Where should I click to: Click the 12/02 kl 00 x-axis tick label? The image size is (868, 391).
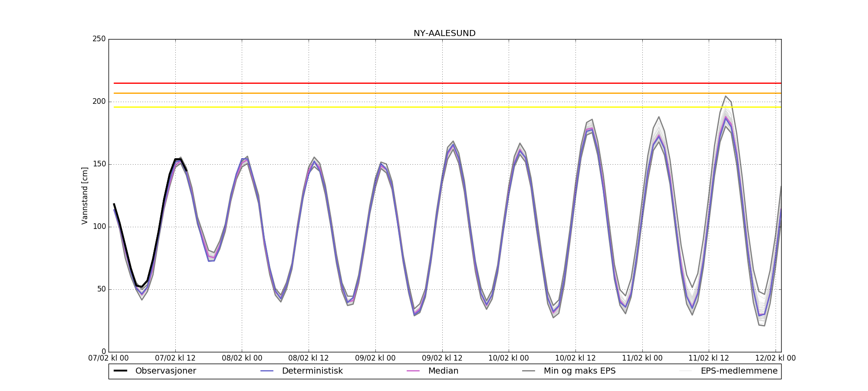click(775, 358)
